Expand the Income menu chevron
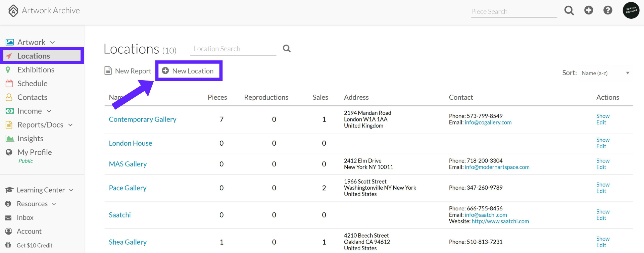This screenshot has width=644, height=253. pyautogui.click(x=49, y=111)
